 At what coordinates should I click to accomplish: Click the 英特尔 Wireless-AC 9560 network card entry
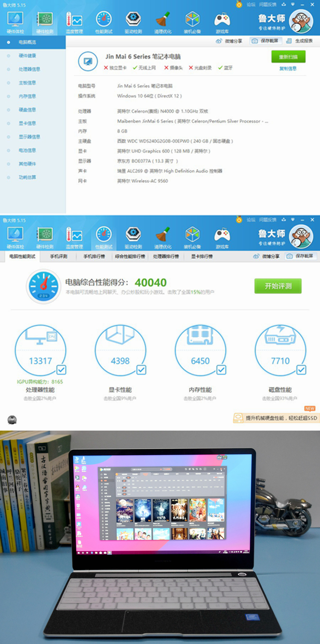click(143, 181)
